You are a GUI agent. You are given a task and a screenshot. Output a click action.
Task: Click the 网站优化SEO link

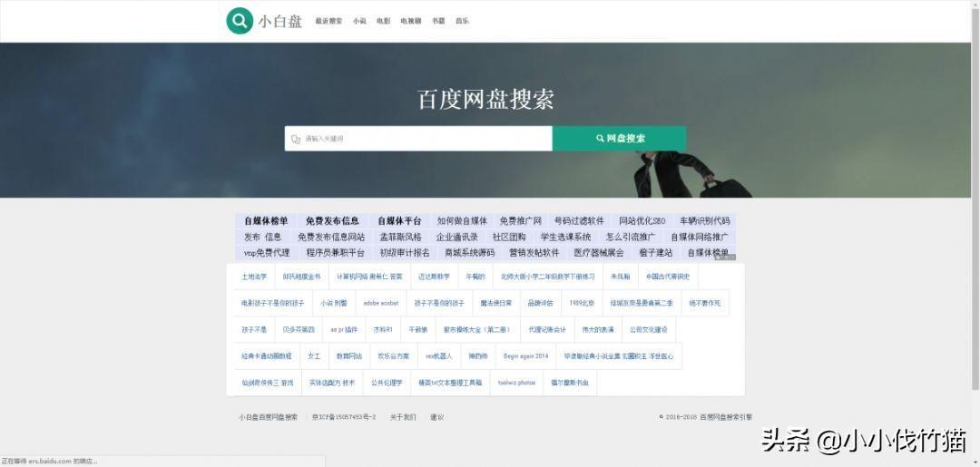[642, 221]
